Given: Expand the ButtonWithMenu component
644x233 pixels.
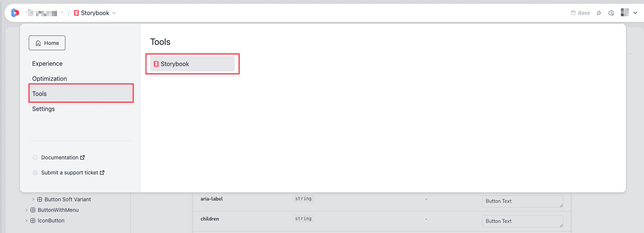Looking at the screenshot, I should 26,210.
